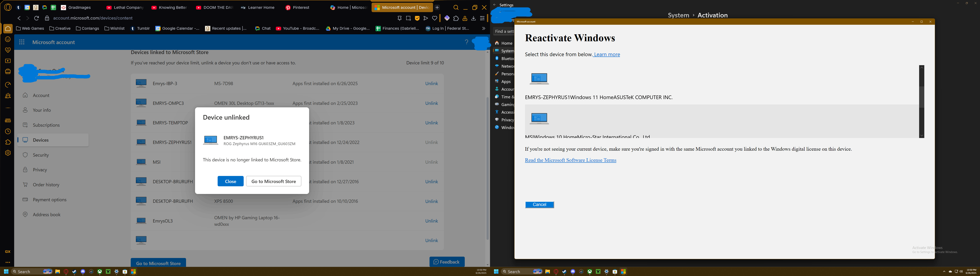The width and height of the screenshot is (980, 276).
Task: Expand the bookmarks bar overflow chevron
Action: [x=483, y=29]
